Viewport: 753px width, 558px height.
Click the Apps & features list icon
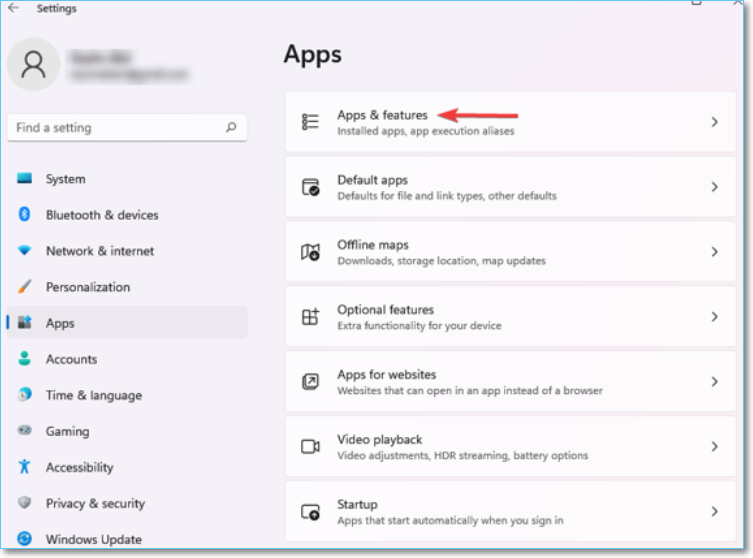(x=310, y=122)
